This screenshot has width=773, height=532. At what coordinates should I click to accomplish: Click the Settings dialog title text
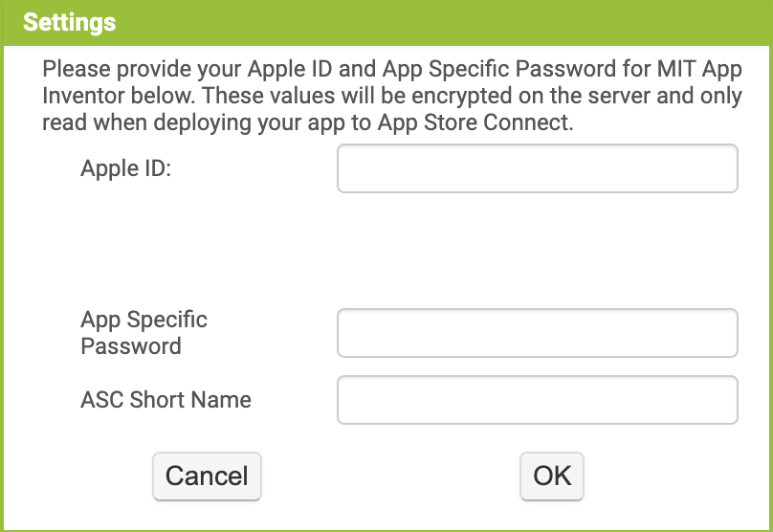(69, 22)
